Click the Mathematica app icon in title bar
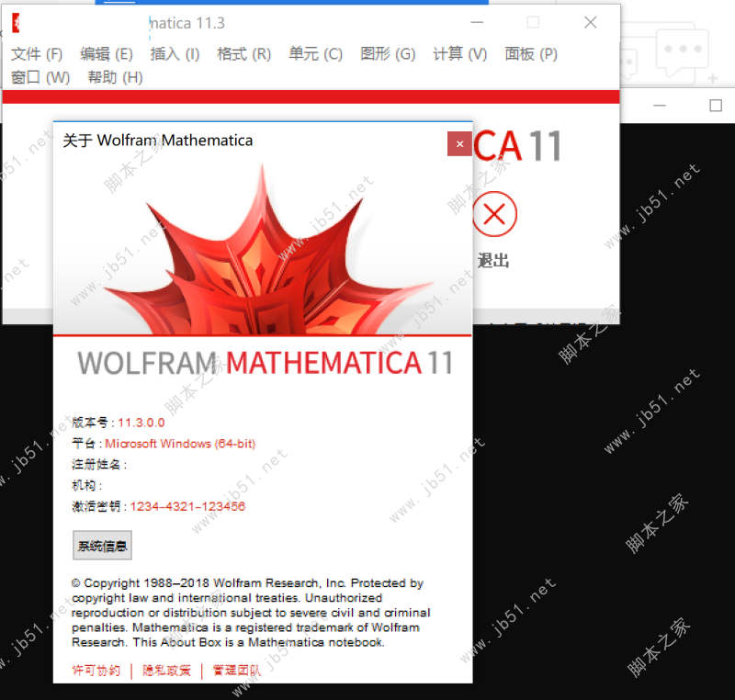 click(x=16, y=23)
